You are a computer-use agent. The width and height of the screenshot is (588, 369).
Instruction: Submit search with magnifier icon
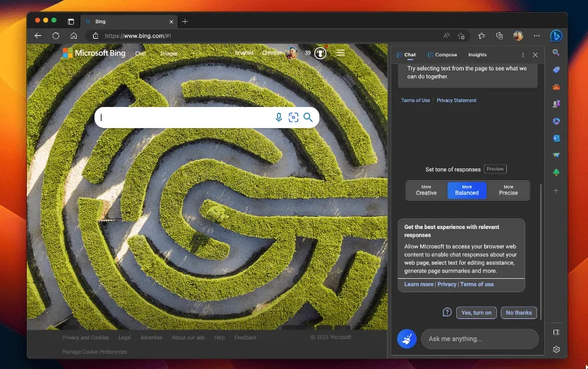pyautogui.click(x=308, y=118)
